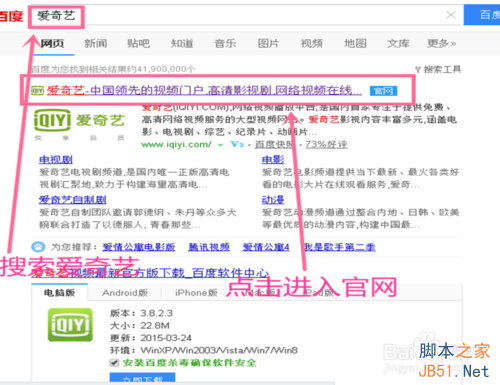Click the 百度一下 search button

coord(482,15)
